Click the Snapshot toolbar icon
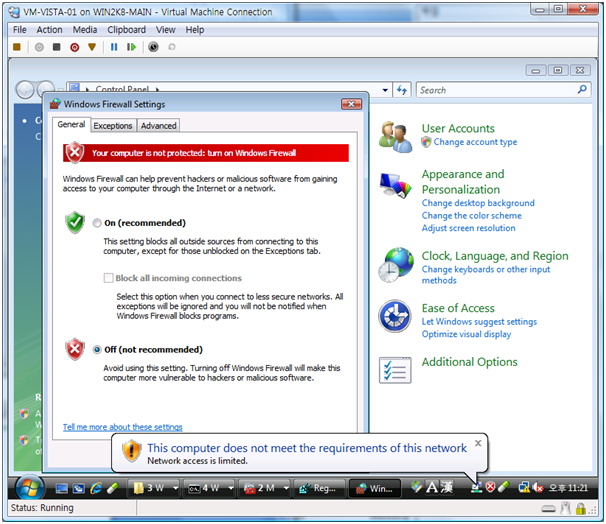606x524 pixels. (153, 47)
